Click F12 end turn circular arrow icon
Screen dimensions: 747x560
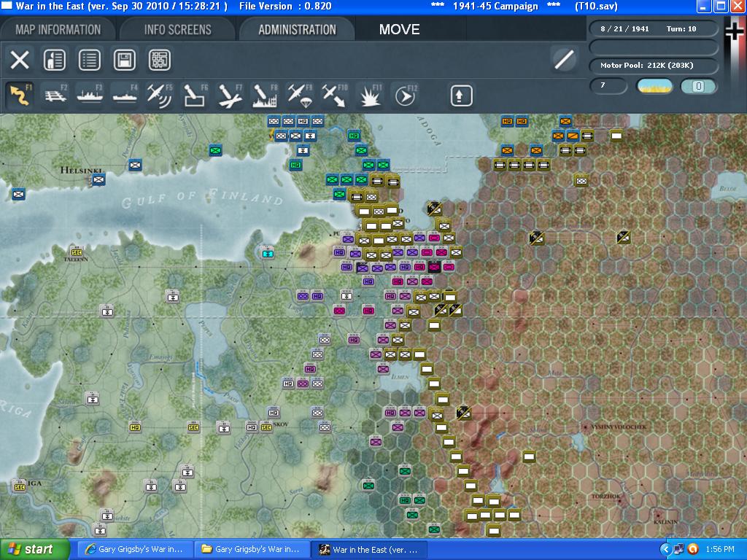point(405,96)
